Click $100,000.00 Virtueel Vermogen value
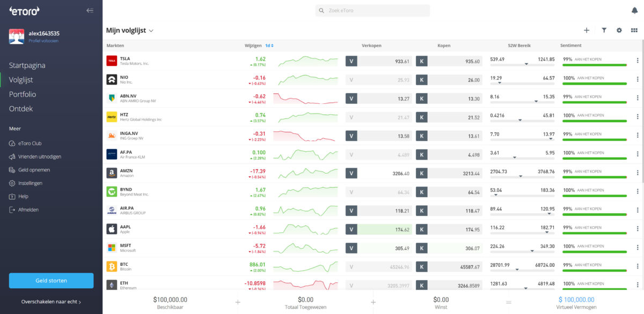Screen dimensions: 644x314 576,300
